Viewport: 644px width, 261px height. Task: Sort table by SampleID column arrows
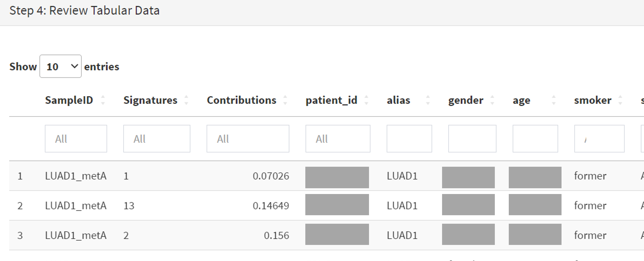point(103,100)
